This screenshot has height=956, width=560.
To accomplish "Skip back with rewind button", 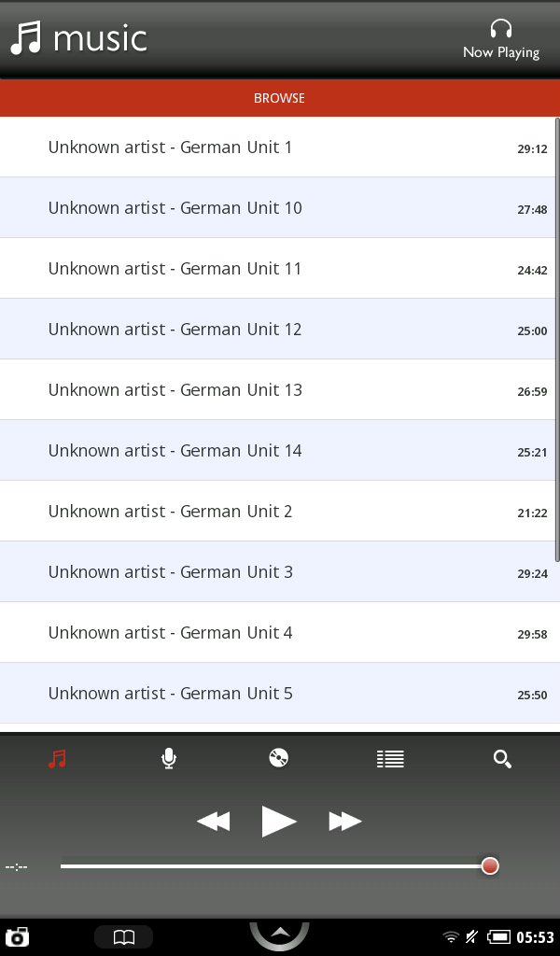I will click(214, 822).
